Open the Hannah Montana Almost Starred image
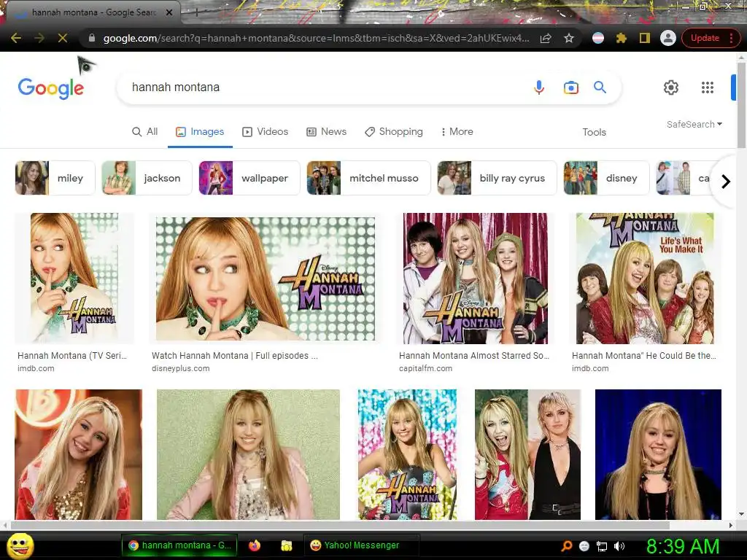Viewport: 747px width, 560px height. pyautogui.click(x=476, y=278)
